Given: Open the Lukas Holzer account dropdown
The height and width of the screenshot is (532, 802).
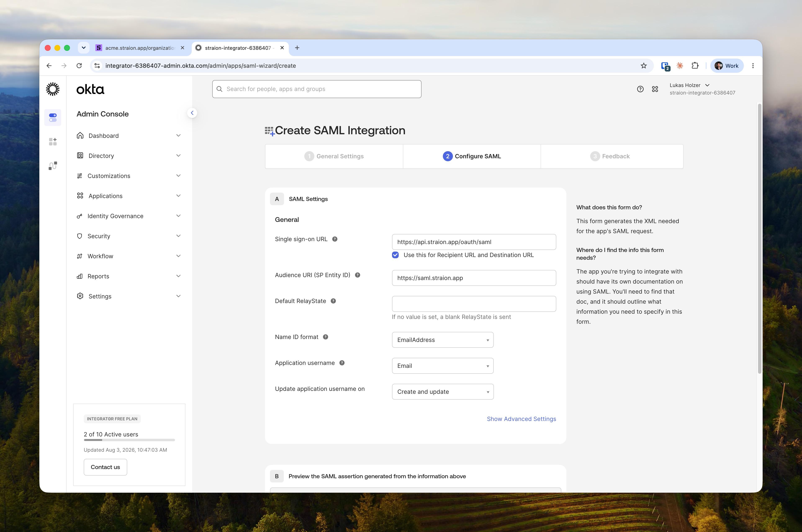Looking at the screenshot, I should [x=702, y=89].
